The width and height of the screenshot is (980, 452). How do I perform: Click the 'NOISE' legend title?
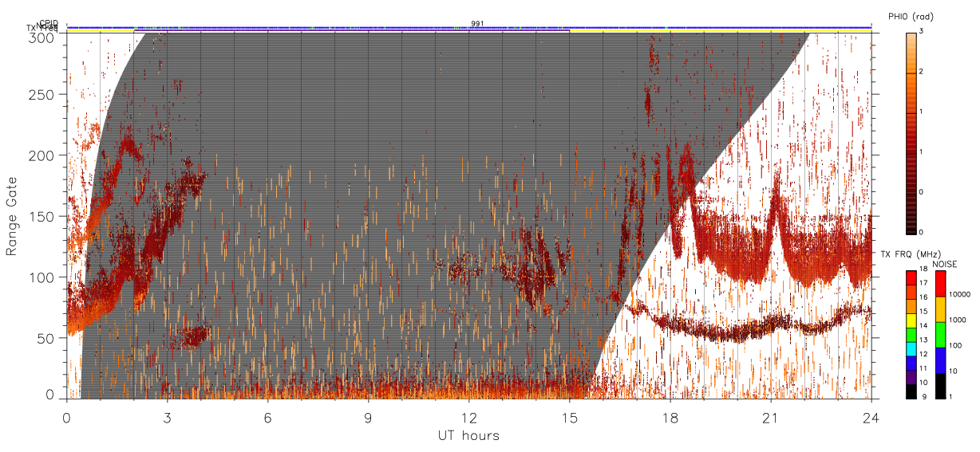[944, 264]
